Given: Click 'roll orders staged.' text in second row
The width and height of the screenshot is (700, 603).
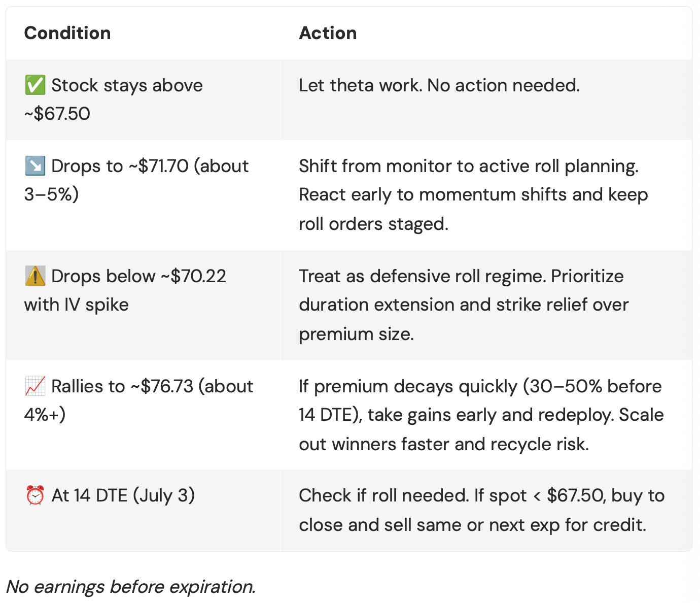Looking at the screenshot, I should (373, 224).
